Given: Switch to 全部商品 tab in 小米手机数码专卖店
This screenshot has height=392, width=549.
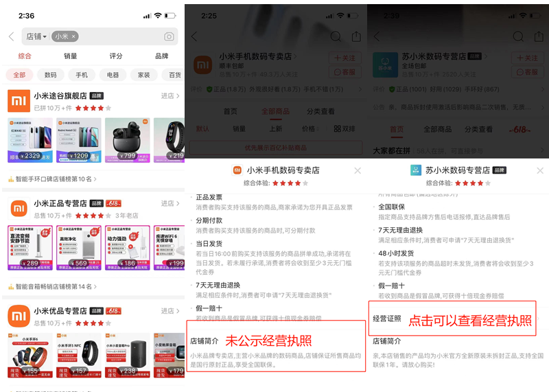Looking at the screenshot, I should click(276, 111).
